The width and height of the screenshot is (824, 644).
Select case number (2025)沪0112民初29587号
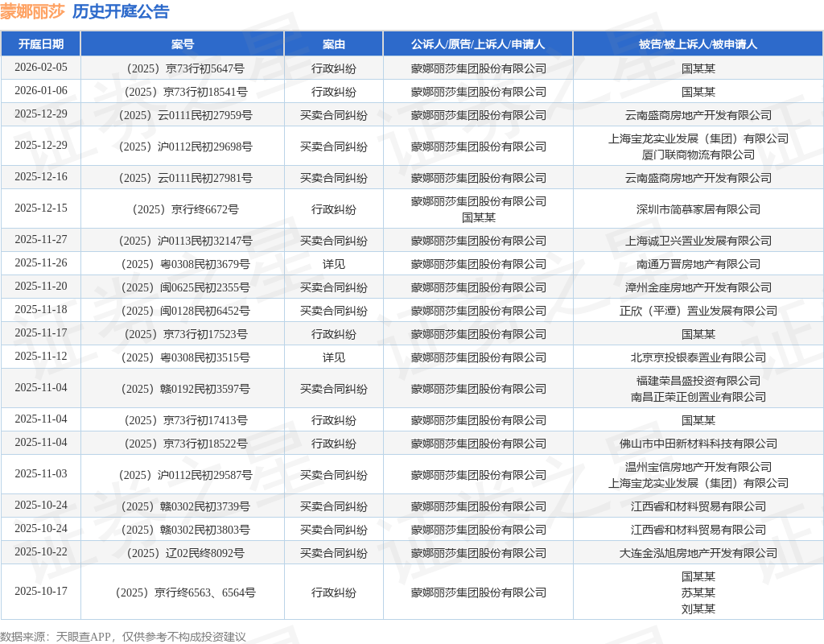183,475
